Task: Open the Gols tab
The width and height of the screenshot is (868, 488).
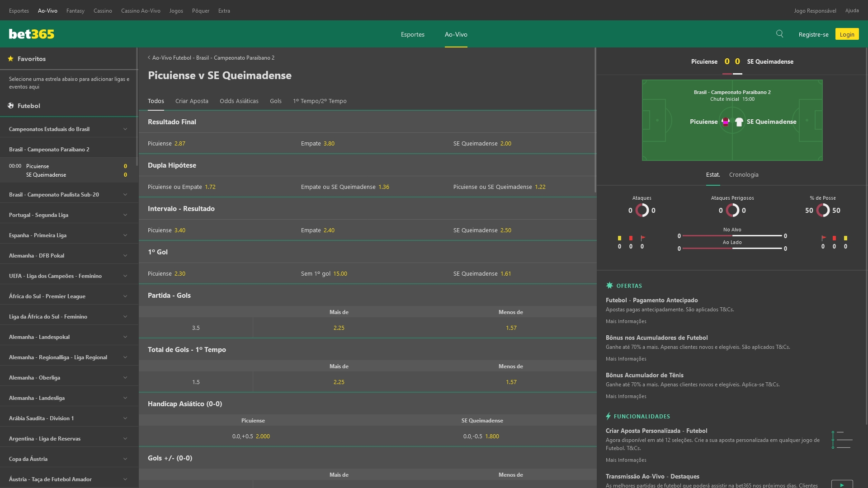Action: pyautogui.click(x=276, y=101)
